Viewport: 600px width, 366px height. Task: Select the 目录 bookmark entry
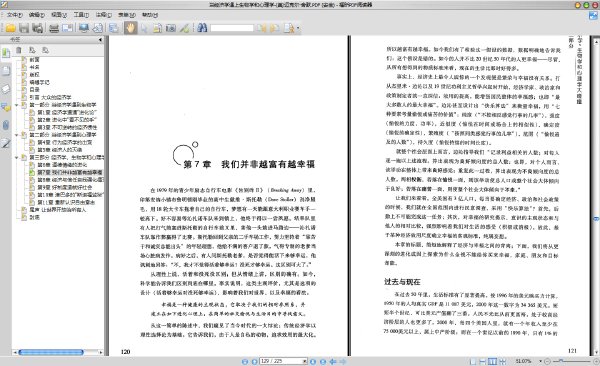(34, 90)
